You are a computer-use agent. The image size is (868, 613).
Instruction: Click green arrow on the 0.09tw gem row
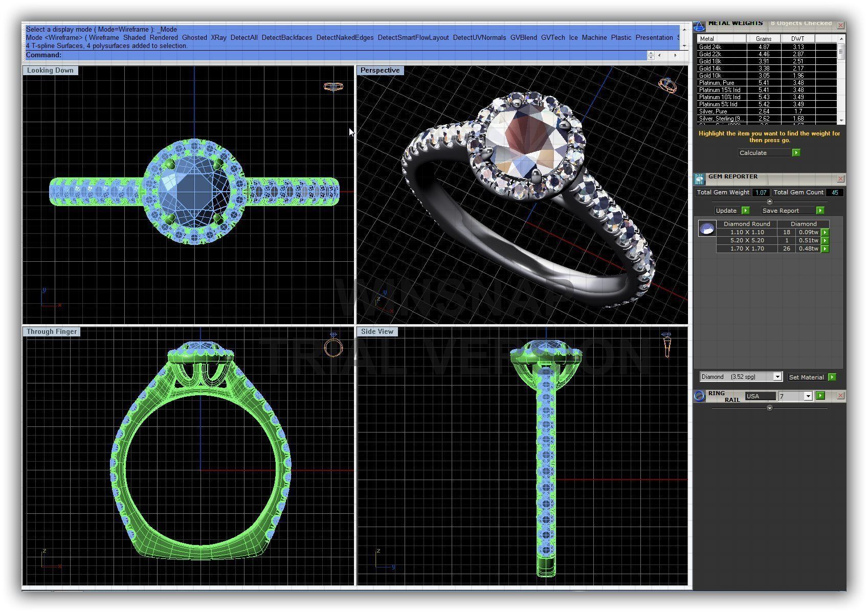click(825, 232)
